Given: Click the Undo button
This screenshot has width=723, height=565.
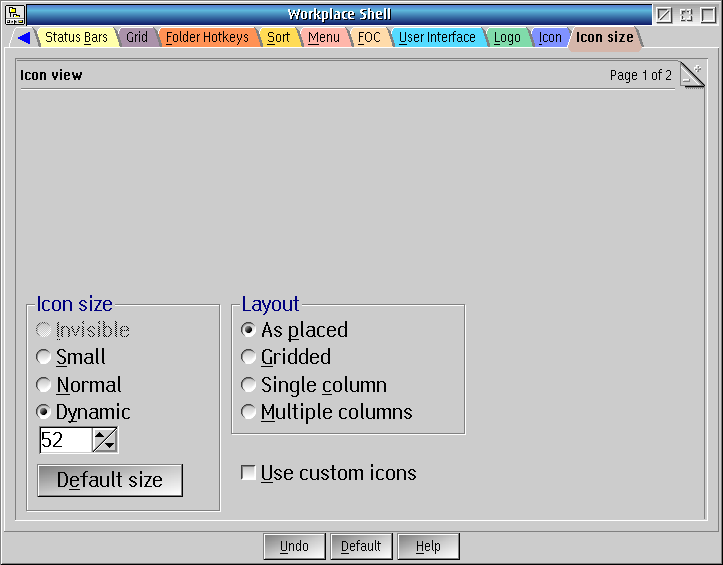Looking at the screenshot, I should pos(294,546).
